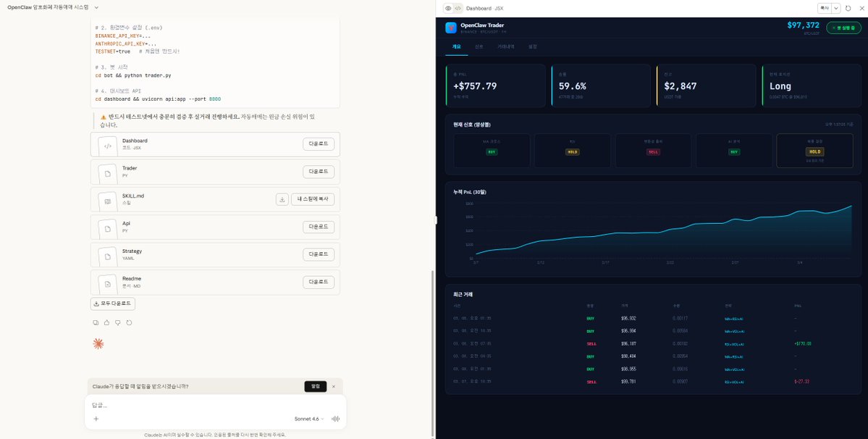Viewport: 868px width, 439px height.
Task: Click the +$170.08 PnL value
Action: (x=802, y=344)
